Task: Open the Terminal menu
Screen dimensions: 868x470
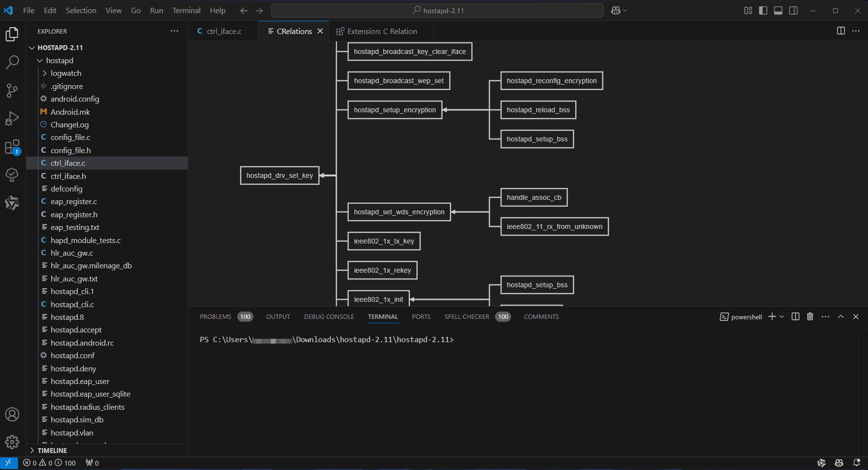Action: point(186,11)
